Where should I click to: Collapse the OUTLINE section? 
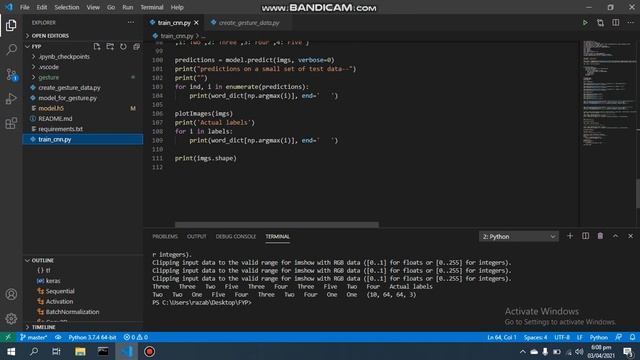(42, 260)
